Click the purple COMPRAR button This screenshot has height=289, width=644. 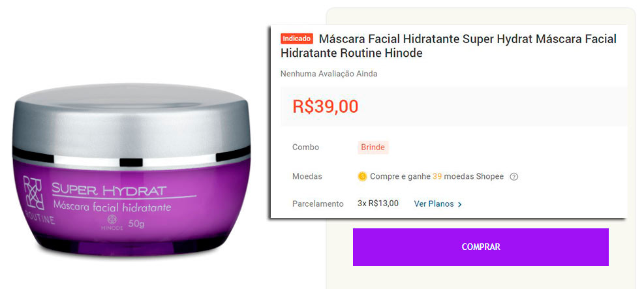(480, 247)
